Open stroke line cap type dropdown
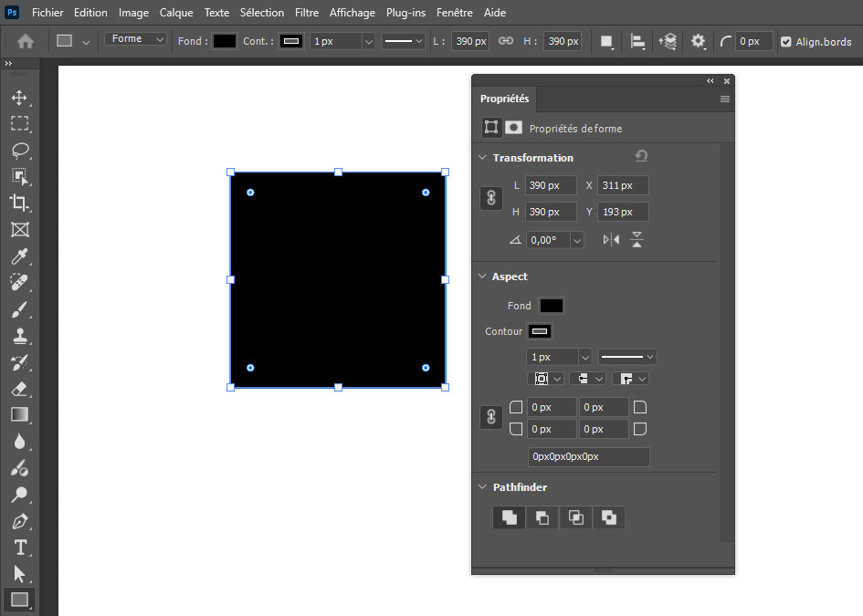 (587, 379)
